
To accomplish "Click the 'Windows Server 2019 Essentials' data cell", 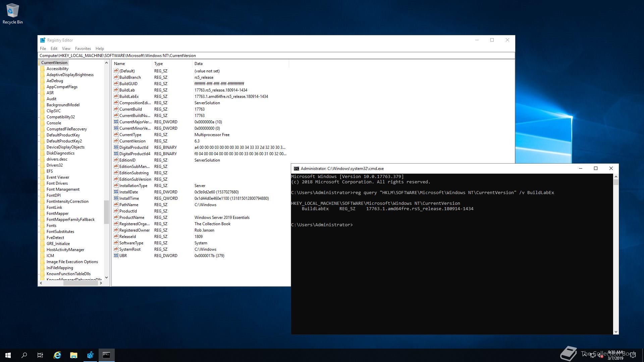I will (x=222, y=218).
